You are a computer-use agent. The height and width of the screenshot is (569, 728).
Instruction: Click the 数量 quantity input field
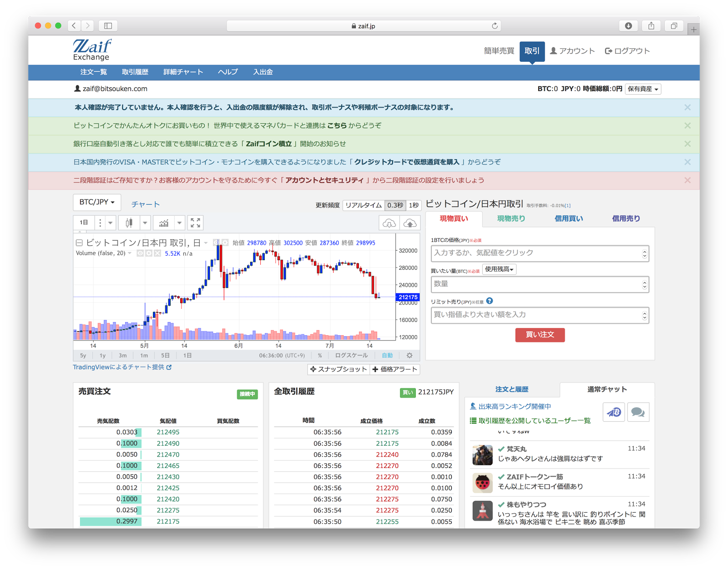click(x=540, y=284)
